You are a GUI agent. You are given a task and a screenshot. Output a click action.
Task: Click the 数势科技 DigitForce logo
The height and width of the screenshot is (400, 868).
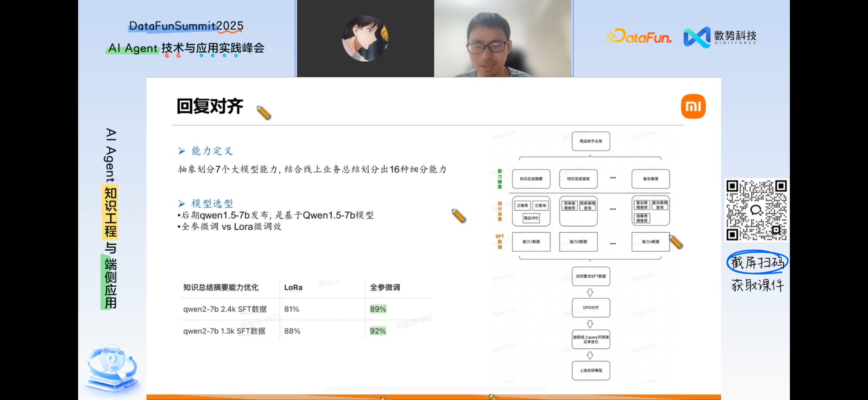[720, 37]
